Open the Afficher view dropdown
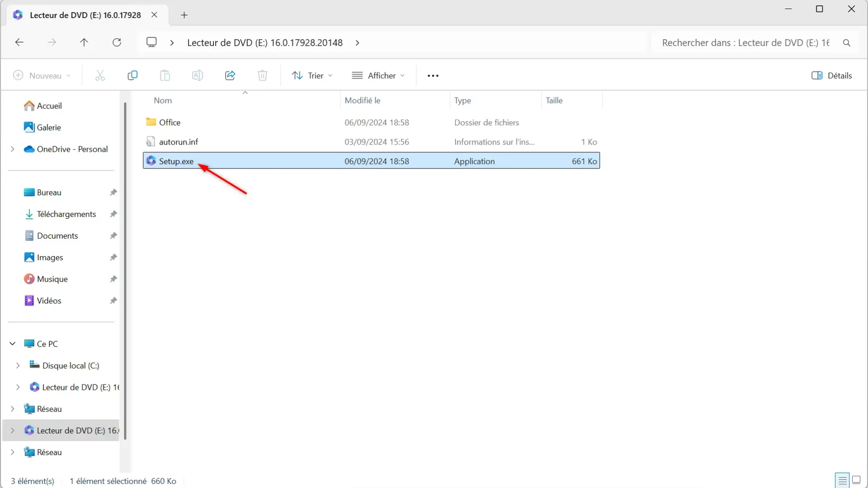The height and width of the screenshot is (488, 868). [378, 75]
